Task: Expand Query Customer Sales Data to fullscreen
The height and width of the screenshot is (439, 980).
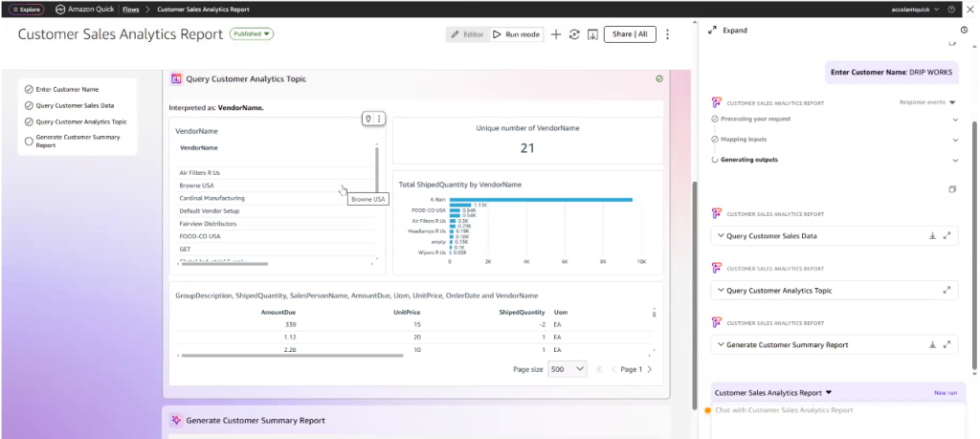Action: point(947,236)
